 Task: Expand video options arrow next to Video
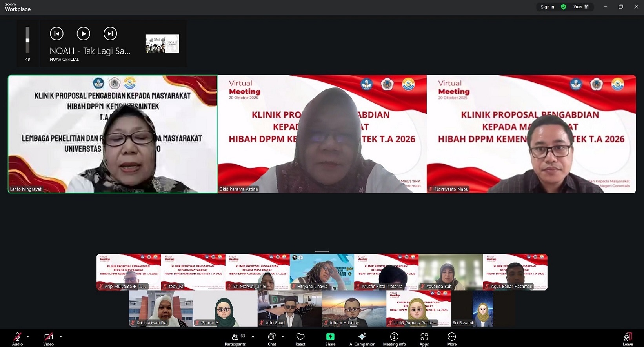(61, 336)
